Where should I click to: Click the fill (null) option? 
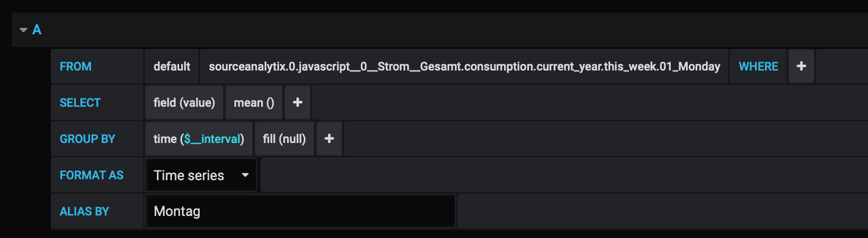click(284, 139)
